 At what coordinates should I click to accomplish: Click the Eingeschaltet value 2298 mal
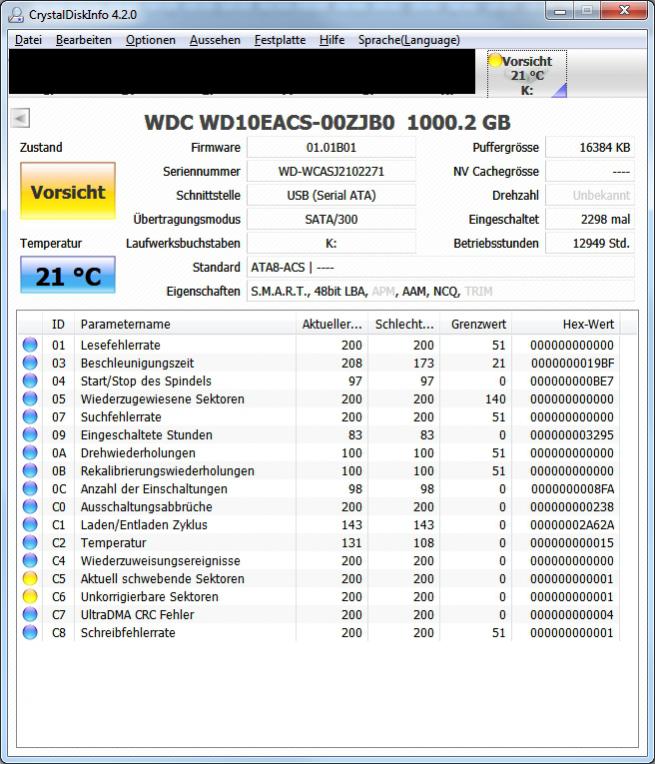(590, 219)
